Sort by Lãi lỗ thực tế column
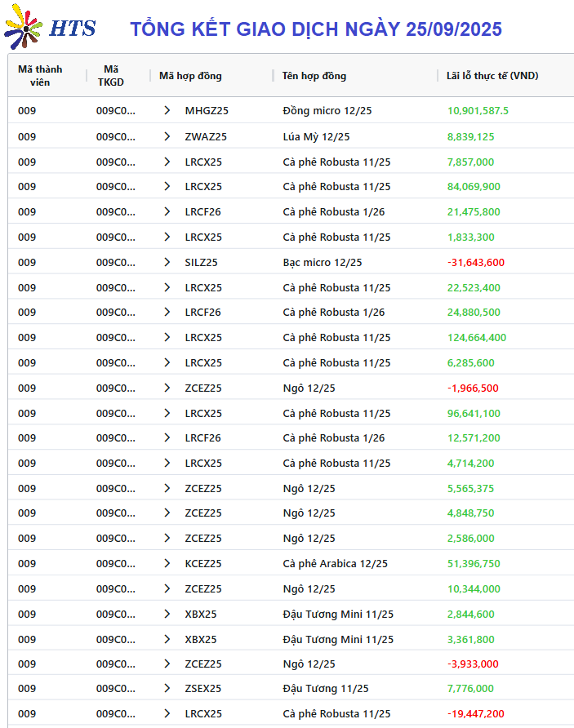The image size is (574, 728). [492, 76]
